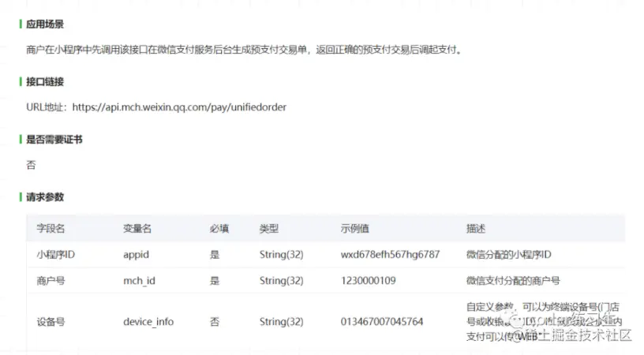Select the 小程序ID field name cell
Viewport: 644px width, 355px height.
[56, 255]
